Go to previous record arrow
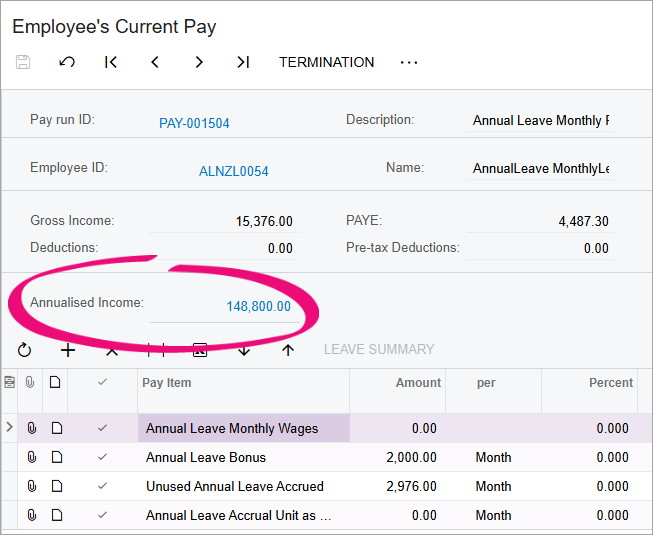This screenshot has height=535, width=653. pyautogui.click(x=155, y=62)
